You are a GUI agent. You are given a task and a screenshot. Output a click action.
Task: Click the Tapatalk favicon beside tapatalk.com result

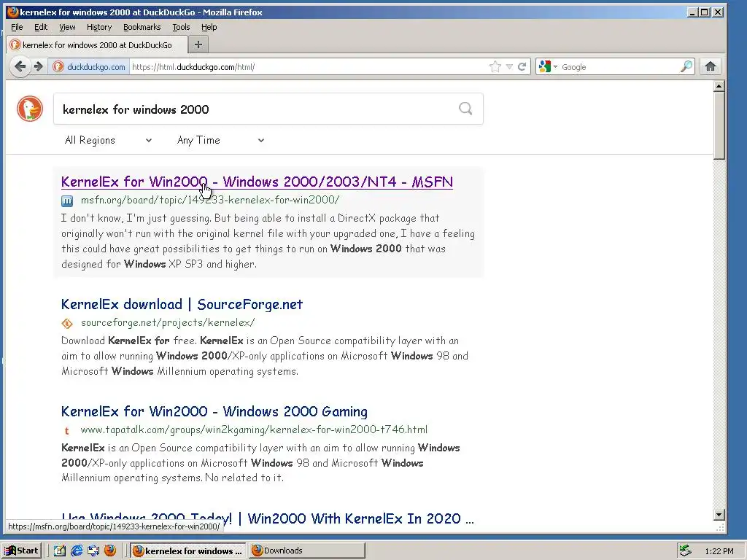(x=66, y=430)
